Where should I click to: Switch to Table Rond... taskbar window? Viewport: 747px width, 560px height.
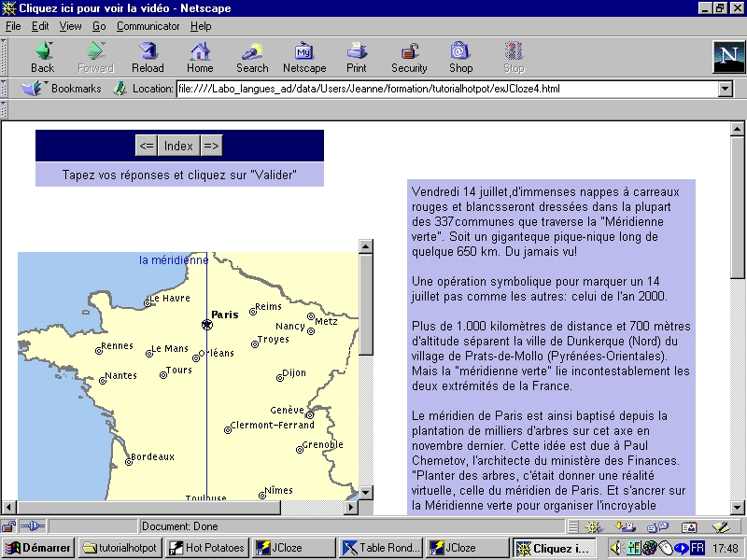tap(381, 548)
